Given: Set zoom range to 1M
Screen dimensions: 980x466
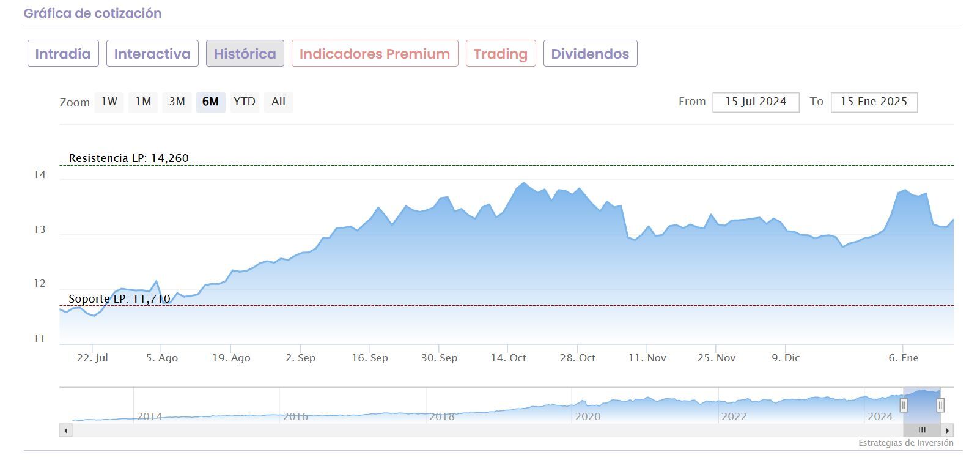Looking at the screenshot, I should pos(143,102).
